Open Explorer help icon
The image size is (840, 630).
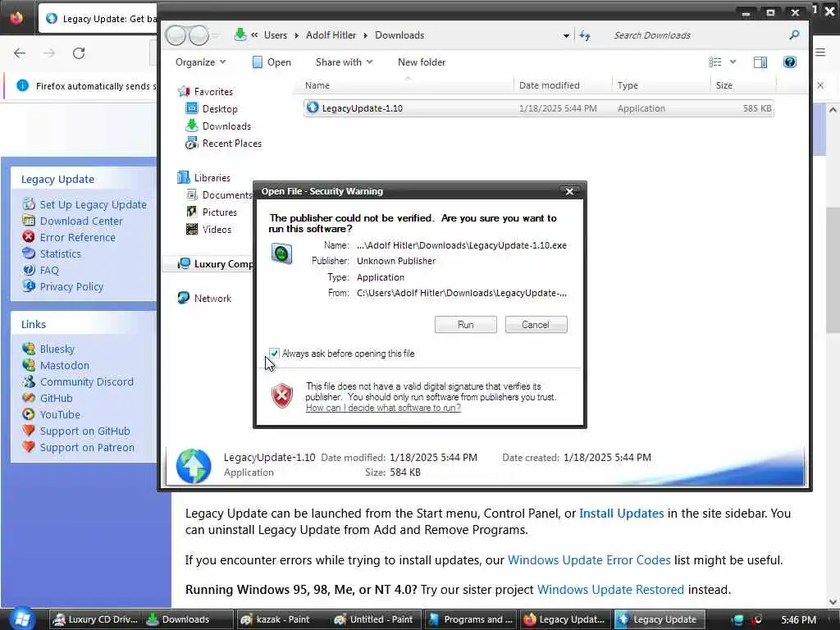[x=790, y=62]
